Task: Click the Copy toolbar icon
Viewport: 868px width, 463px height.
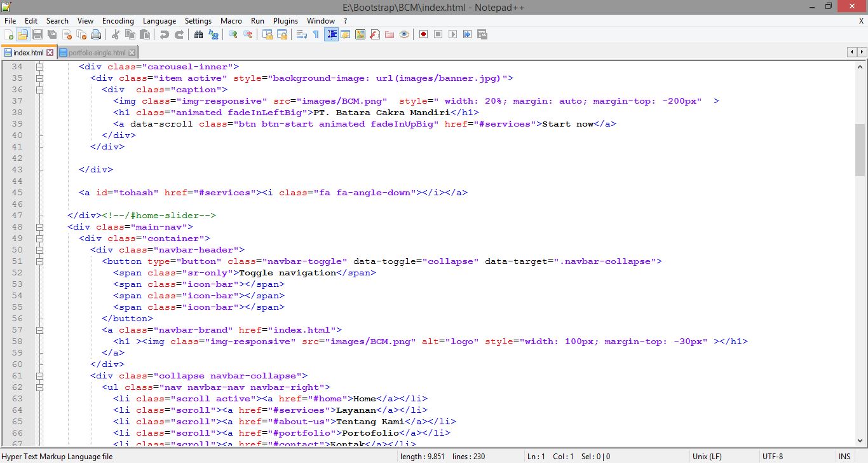Action: 130,34
